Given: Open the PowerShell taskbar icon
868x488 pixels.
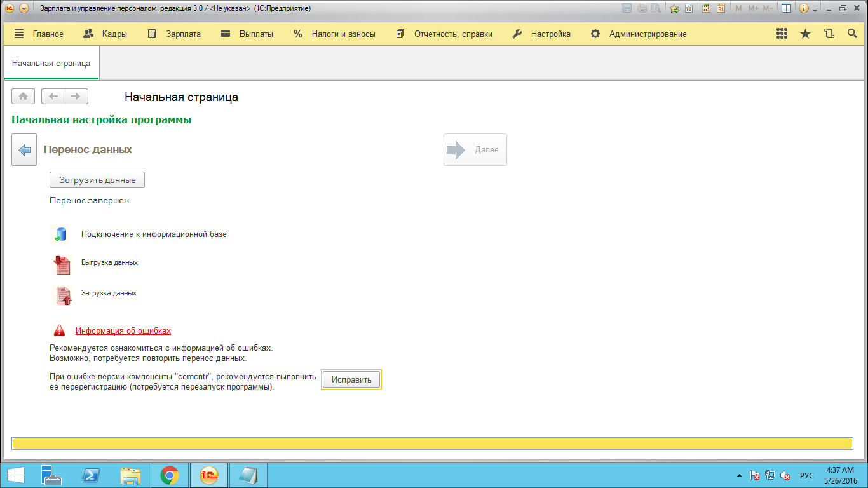Looking at the screenshot, I should (x=91, y=475).
